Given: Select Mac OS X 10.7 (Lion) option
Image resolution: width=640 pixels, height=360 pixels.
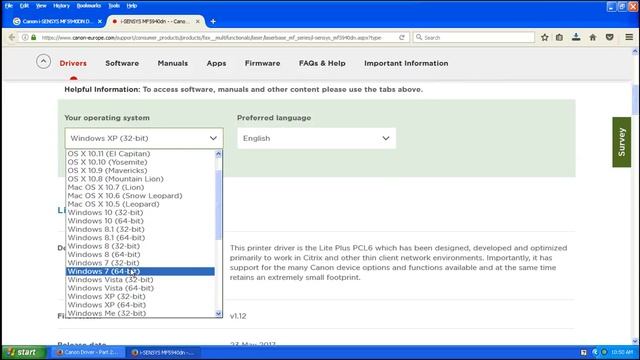Looking at the screenshot, I should (140, 187).
